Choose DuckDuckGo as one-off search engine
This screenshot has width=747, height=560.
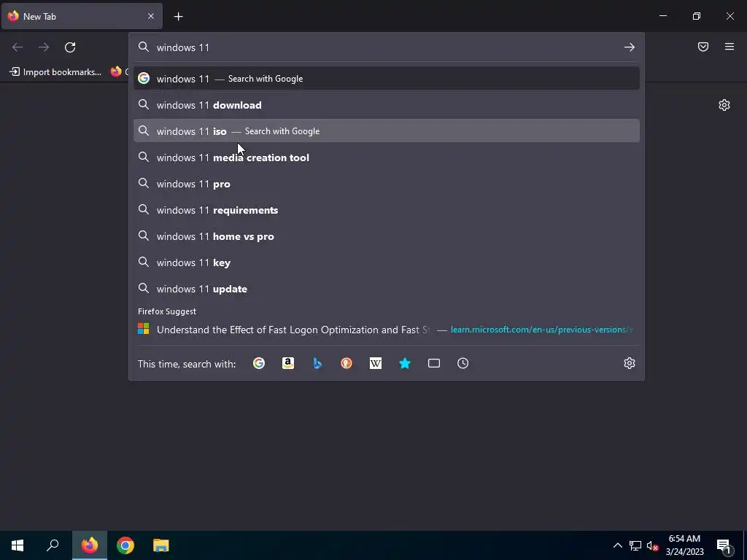pyautogui.click(x=347, y=363)
